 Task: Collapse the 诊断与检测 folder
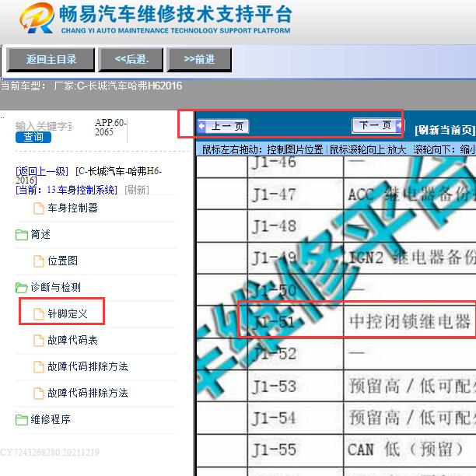point(55,287)
